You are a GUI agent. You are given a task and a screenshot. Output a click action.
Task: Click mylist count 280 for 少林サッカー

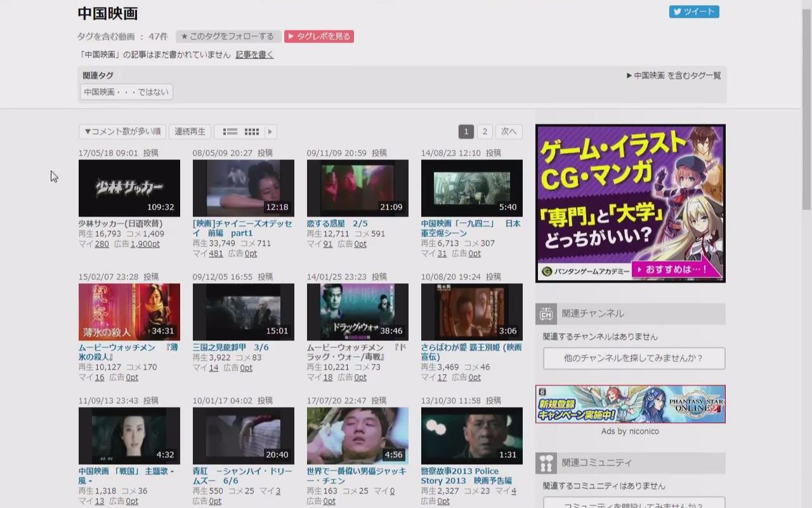pyautogui.click(x=101, y=244)
